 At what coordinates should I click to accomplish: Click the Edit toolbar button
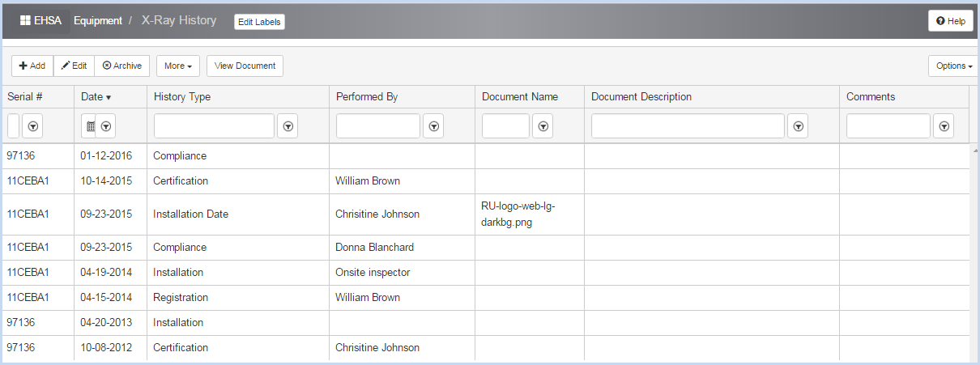74,66
